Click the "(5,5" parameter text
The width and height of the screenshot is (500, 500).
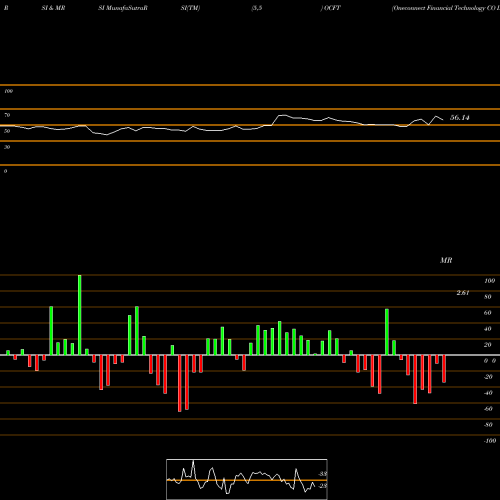coord(257,8)
